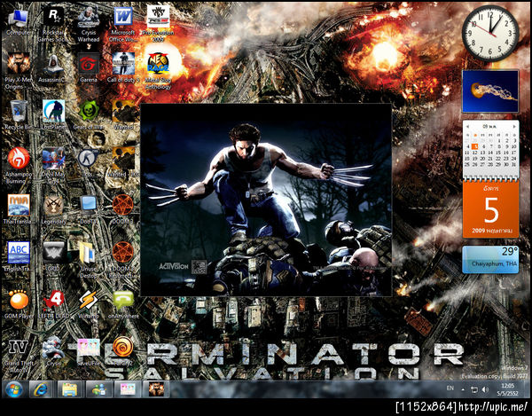The width and height of the screenshot is (532, 416).
Task: Click the analog clock gadget
Action: click(490, 33)
